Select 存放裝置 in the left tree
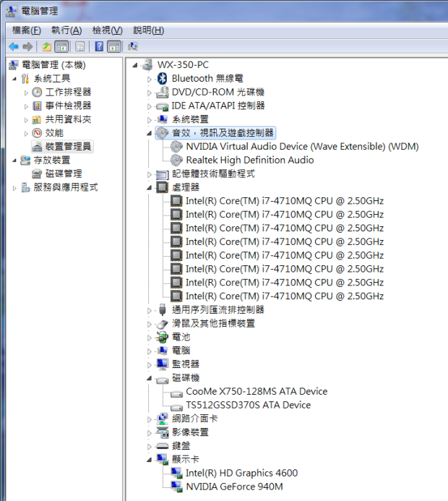 (52, 160)
